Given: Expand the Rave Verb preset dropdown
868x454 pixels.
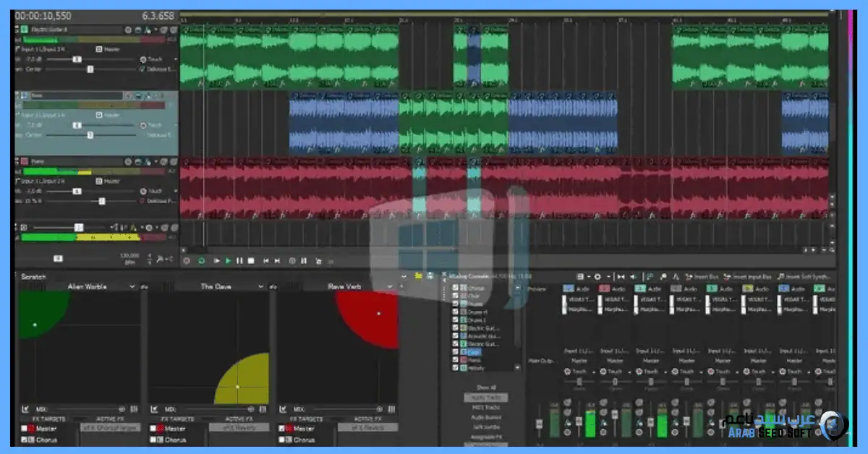Looking at the screenshot, I should 390,287.
